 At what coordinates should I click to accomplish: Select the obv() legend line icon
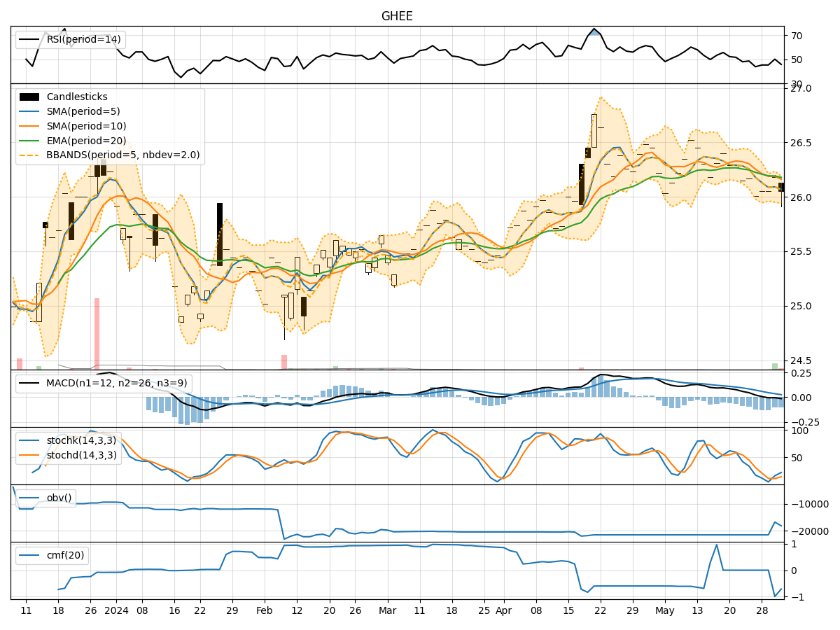pos(29,498)
